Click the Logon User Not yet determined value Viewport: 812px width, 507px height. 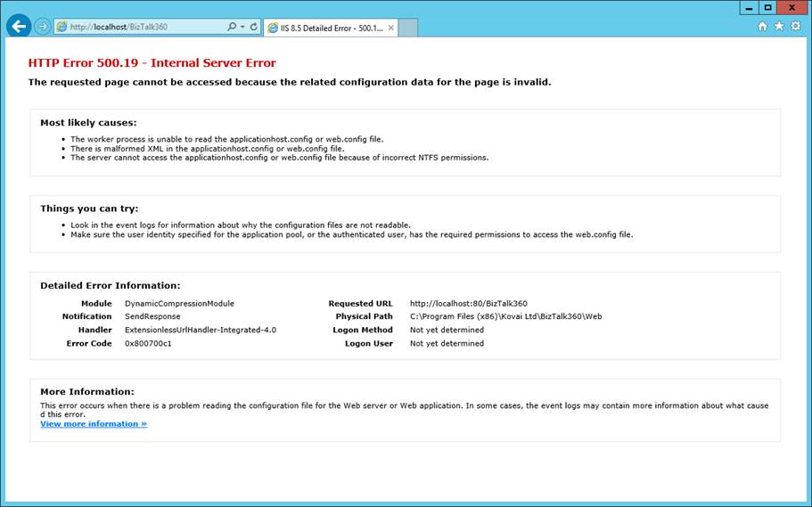[447, 343]
